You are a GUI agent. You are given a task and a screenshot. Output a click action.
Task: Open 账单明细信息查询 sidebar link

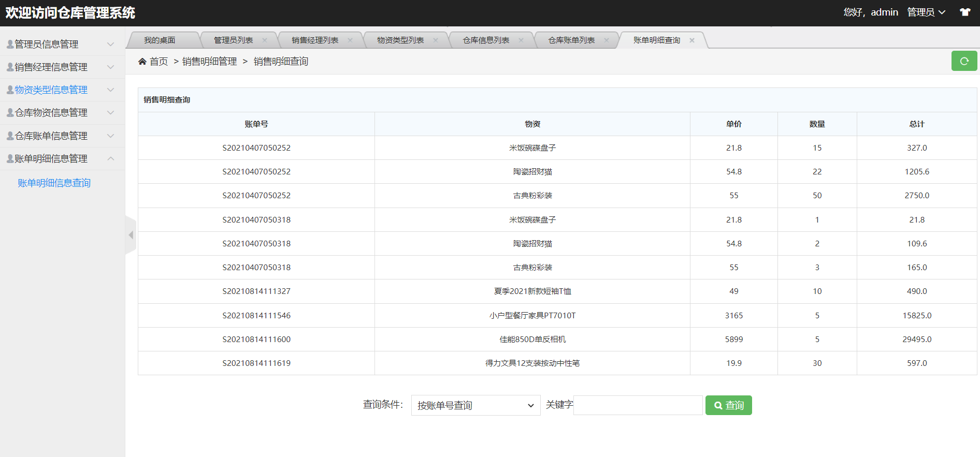point(54,183)
